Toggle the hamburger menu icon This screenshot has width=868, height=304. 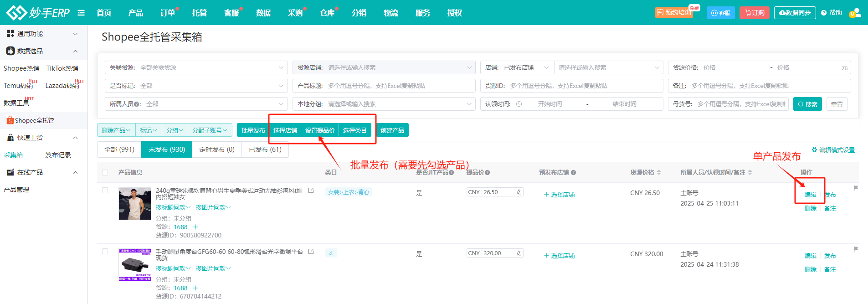click(81, 13)
